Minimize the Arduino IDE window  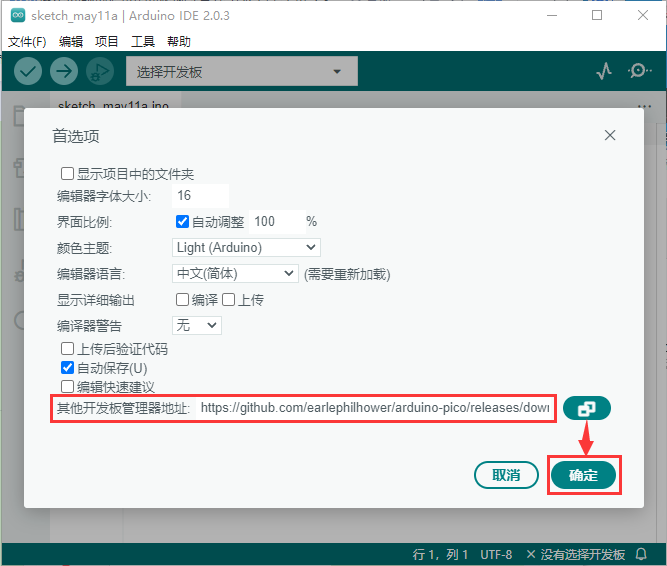pyautogui.click(x=552, y=16)
